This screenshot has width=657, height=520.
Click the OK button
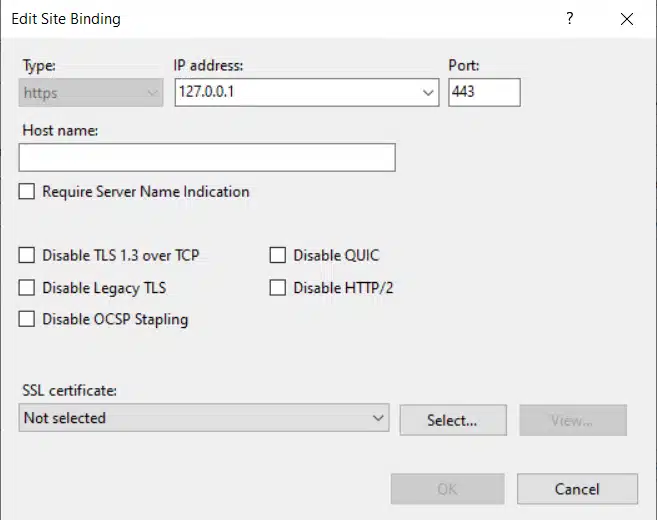pyautogui.click(x=447, y=489)
